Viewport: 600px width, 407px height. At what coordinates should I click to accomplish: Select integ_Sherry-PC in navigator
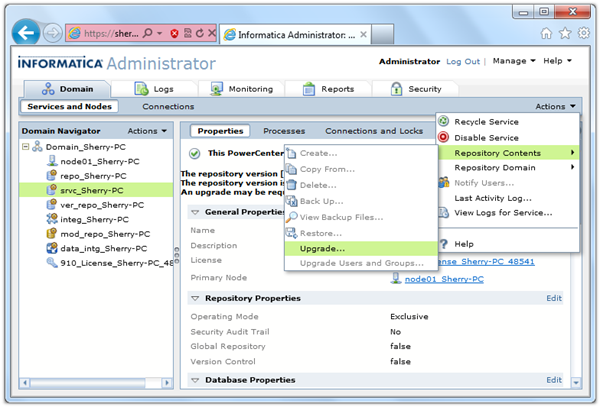96,220
